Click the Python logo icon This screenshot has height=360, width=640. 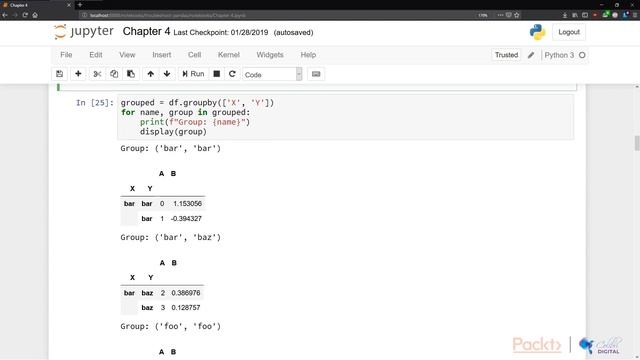(x=537, y=32)
